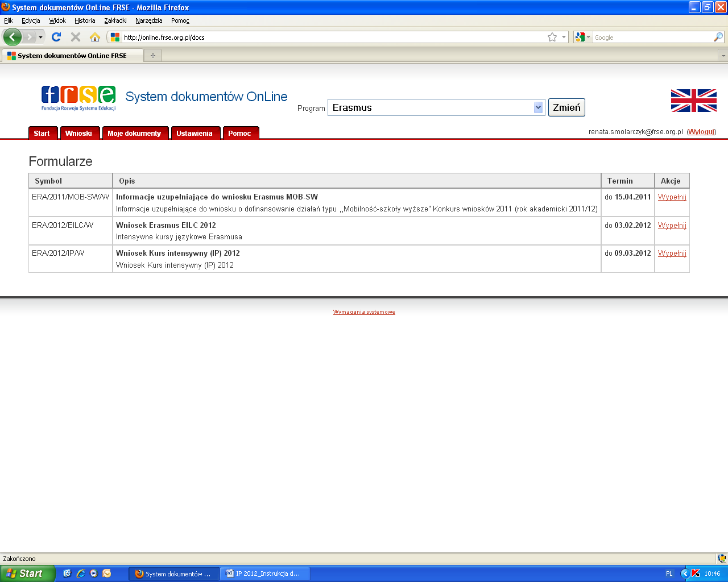Screen dimensions: 728x582
Task: Click Wypełnij for ERA/2012/EILC/W
Action: [x=672, y=226]
